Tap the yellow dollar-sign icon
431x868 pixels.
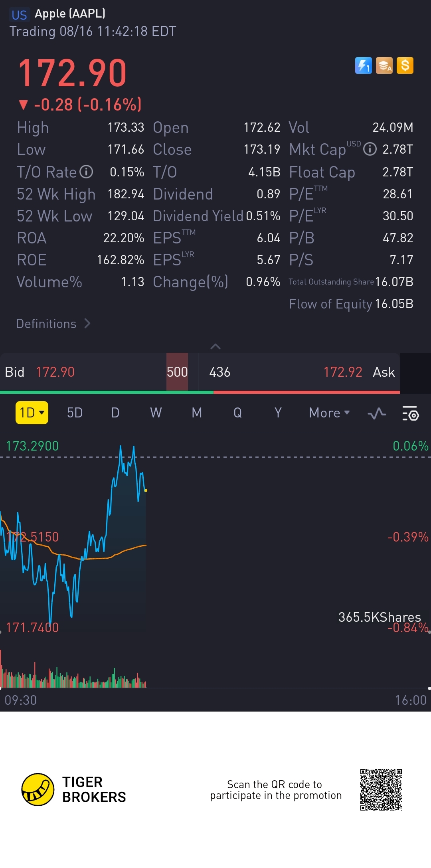coord(405,65)
